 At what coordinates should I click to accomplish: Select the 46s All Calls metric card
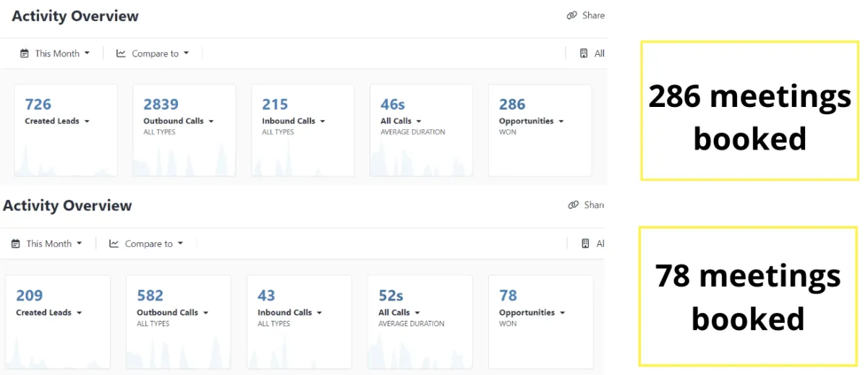[x=421, y=130]
